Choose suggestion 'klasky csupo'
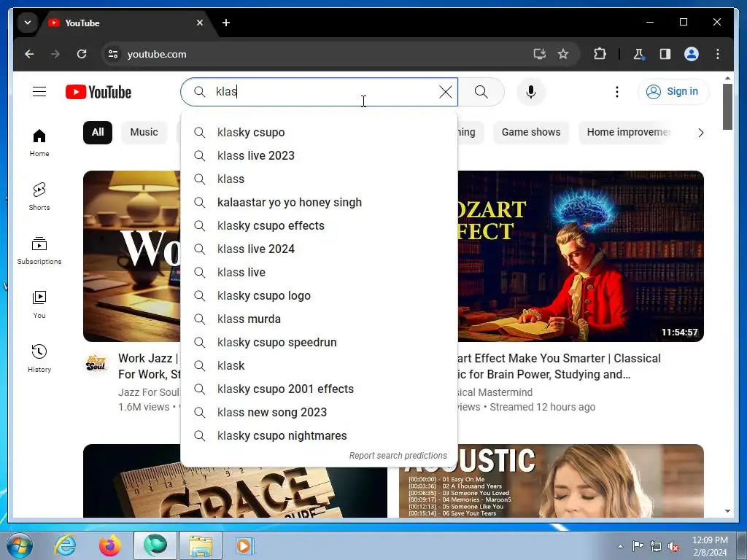 [x=320, y=133]
